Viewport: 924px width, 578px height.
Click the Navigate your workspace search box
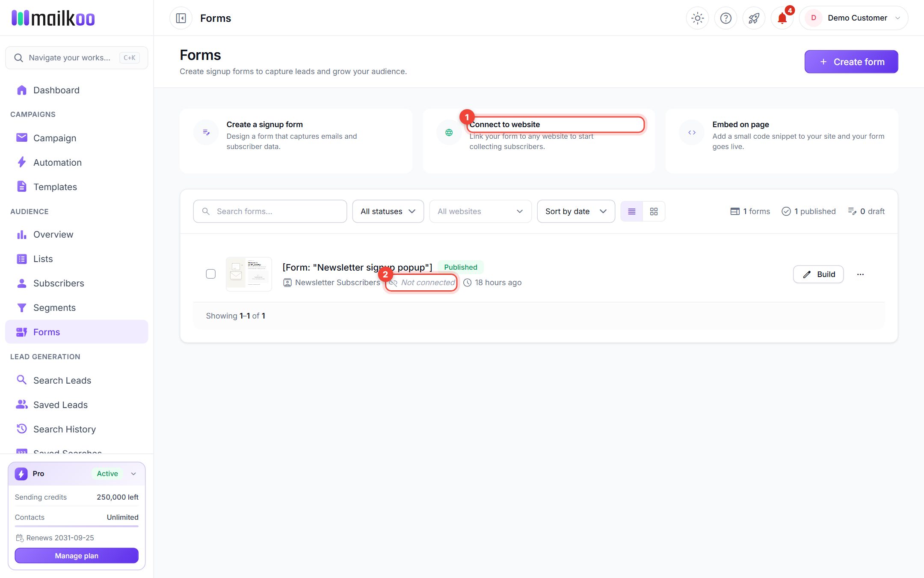[x=77, y=57]
